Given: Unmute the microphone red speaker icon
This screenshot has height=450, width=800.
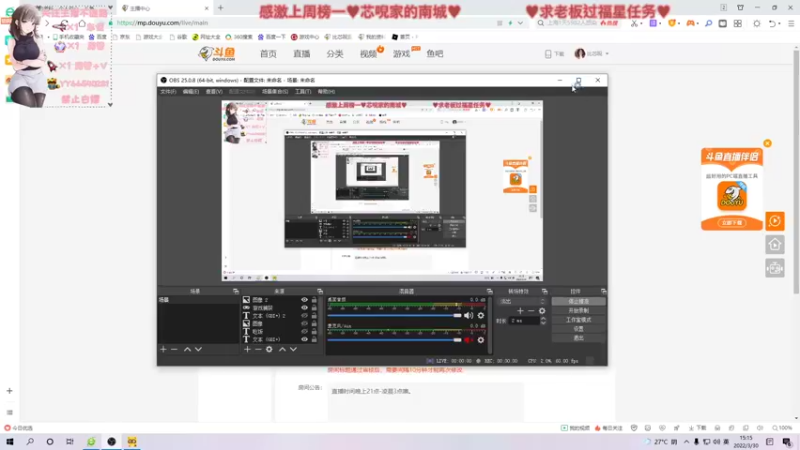Looking at the screenshot, I should 468,340.
